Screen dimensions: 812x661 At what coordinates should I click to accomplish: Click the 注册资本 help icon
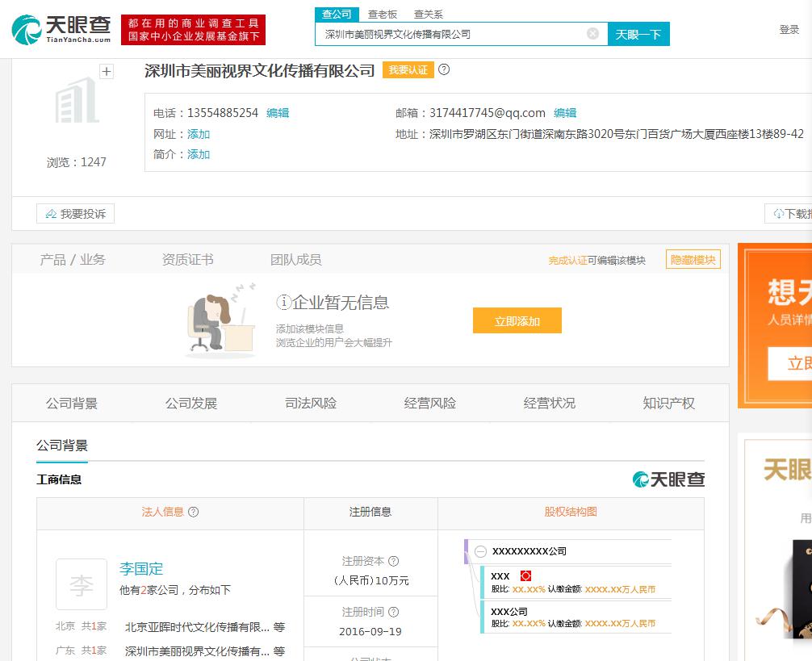point(394,561)
